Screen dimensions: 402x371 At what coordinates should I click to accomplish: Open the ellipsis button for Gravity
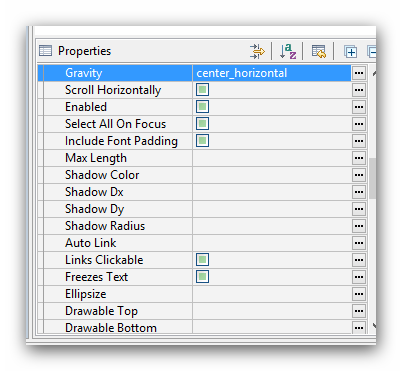pyautogui.click(x=359, y=73)
